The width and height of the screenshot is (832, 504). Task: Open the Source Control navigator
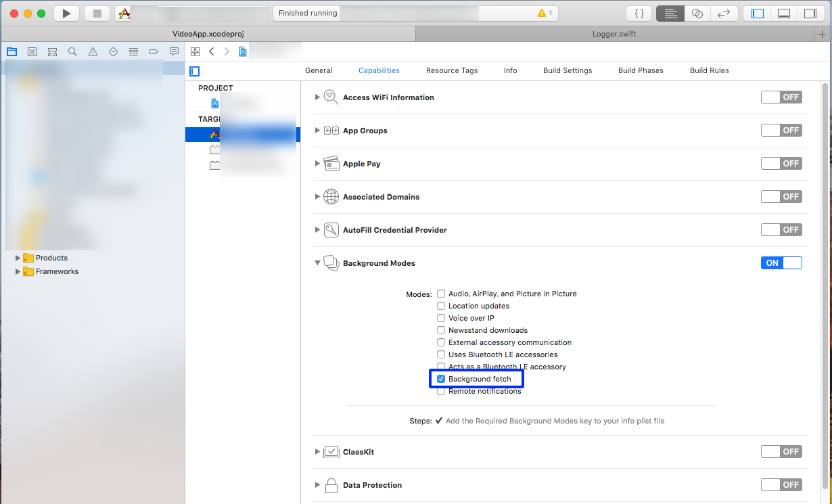32,51
